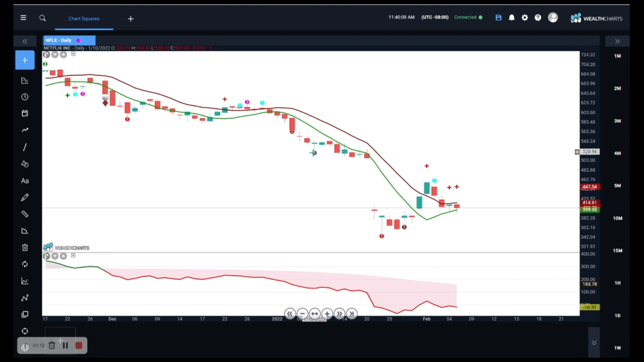Screen dimensions: 644x362
Task: Select the NFLX - Daily chart tab
Action: pos(69,40)
